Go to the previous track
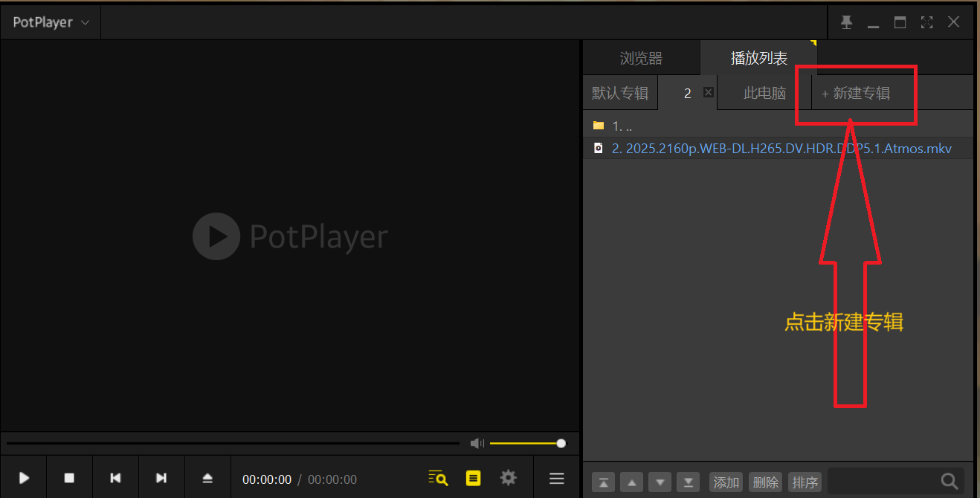Image resolution: width=980 pixels, height=498 pixels. (x=115, y=478)
